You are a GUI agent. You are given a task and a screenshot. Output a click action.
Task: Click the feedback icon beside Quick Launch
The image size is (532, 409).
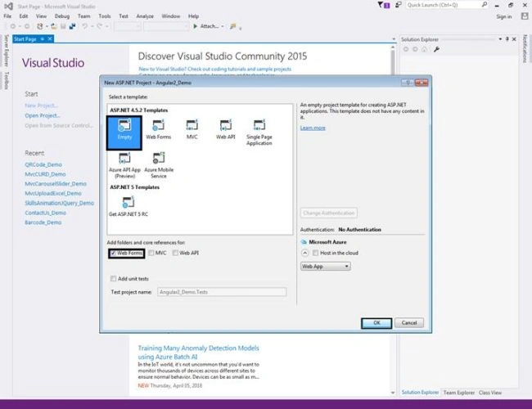[399, 5]
